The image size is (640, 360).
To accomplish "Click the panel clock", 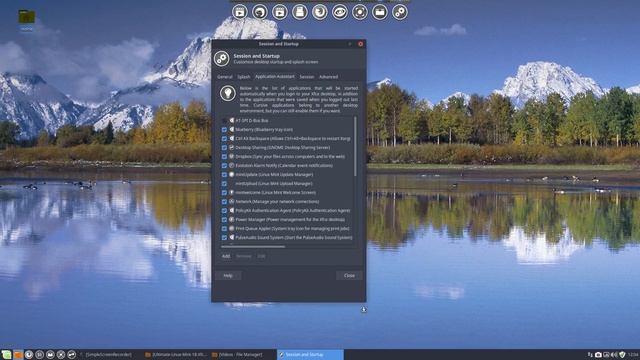I will [633, 355].
